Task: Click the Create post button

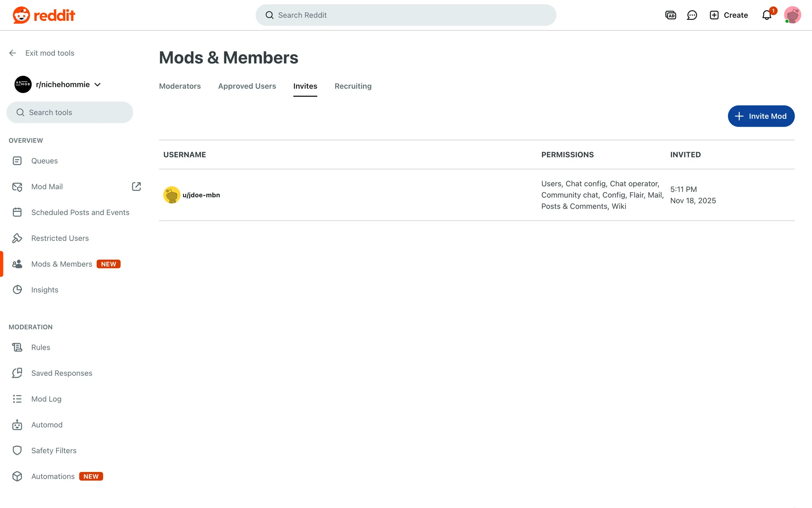Action: (x=729, y=15)
